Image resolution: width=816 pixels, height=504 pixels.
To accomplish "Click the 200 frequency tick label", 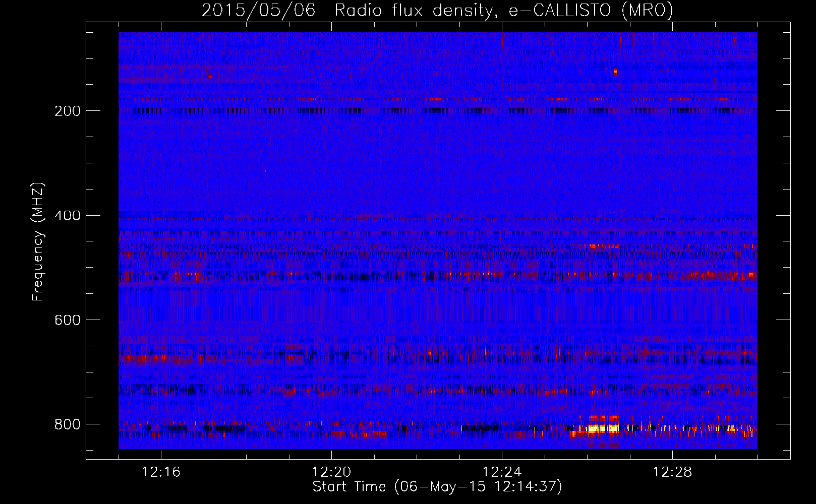I will (x=67, y=111).
